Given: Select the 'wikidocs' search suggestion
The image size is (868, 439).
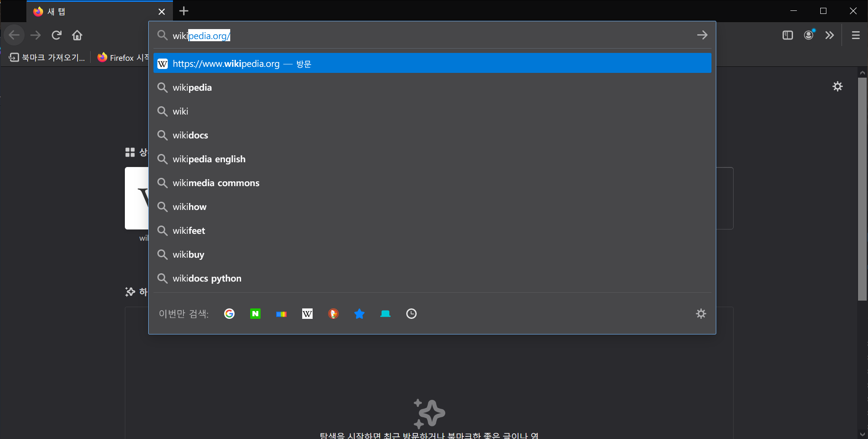Looking at the screenshot, I should click(432, 135).
